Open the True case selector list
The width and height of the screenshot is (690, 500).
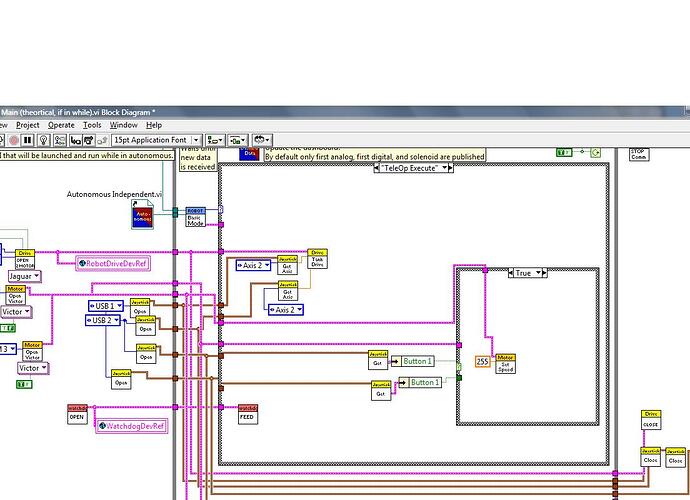538,273
